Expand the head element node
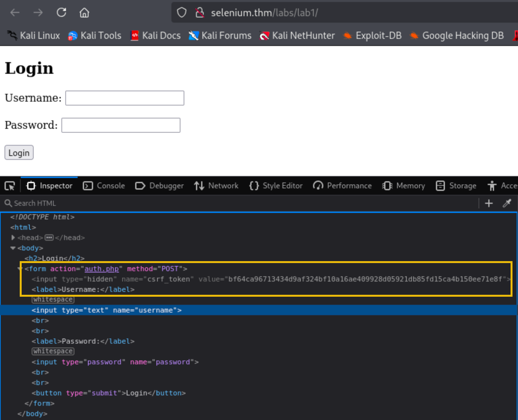518x420 pixels. [13, 238]
